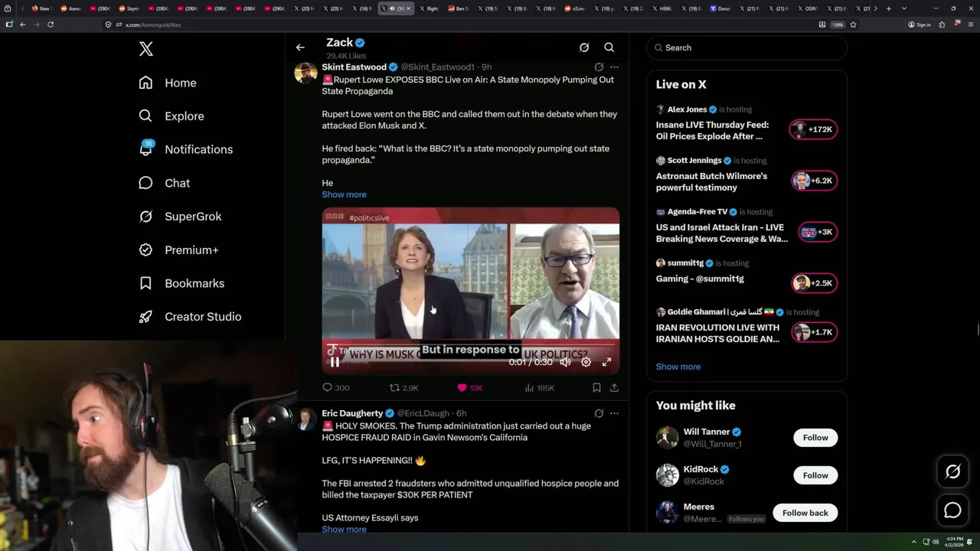Image resolution: width=980 pixels, height=551 pixels.
Task: Share the Skint Eastwood post
Action: pyautogui.click(x=614, y=388)
